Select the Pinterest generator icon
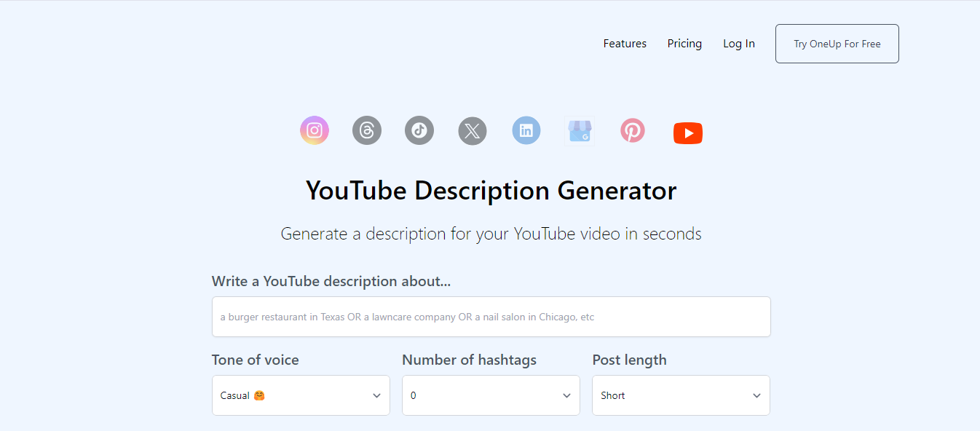Screen dimensions: 980x431 click(633, 131)
